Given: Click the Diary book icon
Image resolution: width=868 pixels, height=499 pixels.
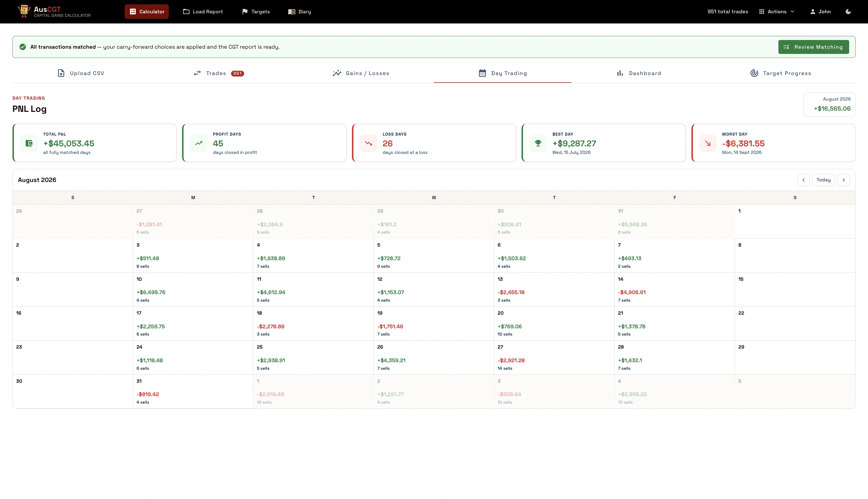Looking at the screenshot, I should coord(292,12).
